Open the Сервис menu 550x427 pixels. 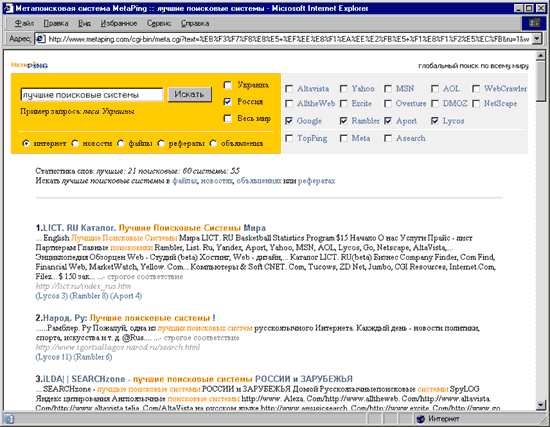coord(159,23)
